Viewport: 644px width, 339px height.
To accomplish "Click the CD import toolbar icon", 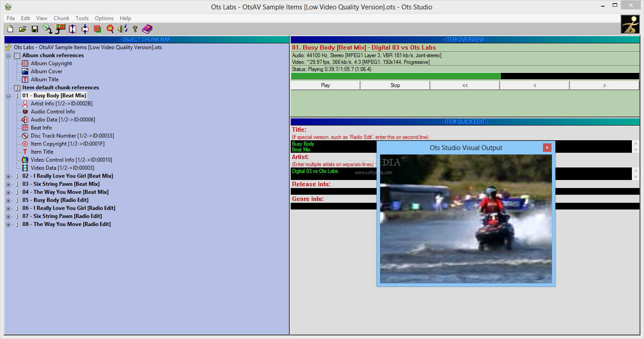I will tap(47, 29).
